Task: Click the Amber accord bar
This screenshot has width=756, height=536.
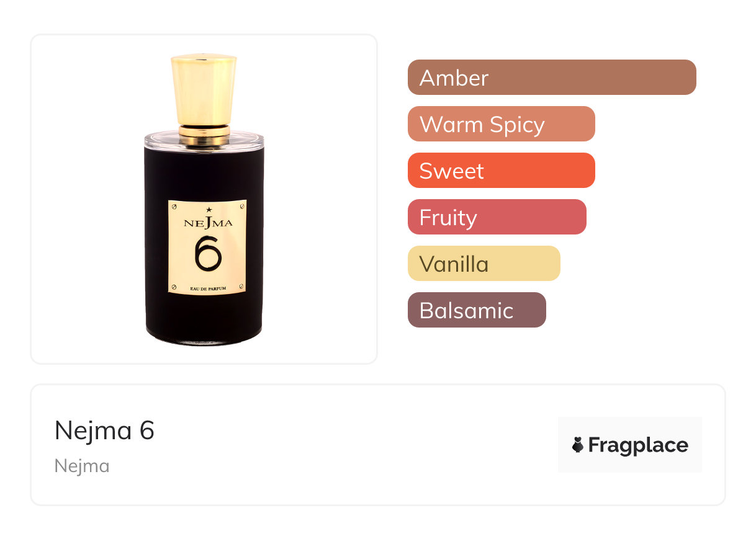Action: point(552,77)
